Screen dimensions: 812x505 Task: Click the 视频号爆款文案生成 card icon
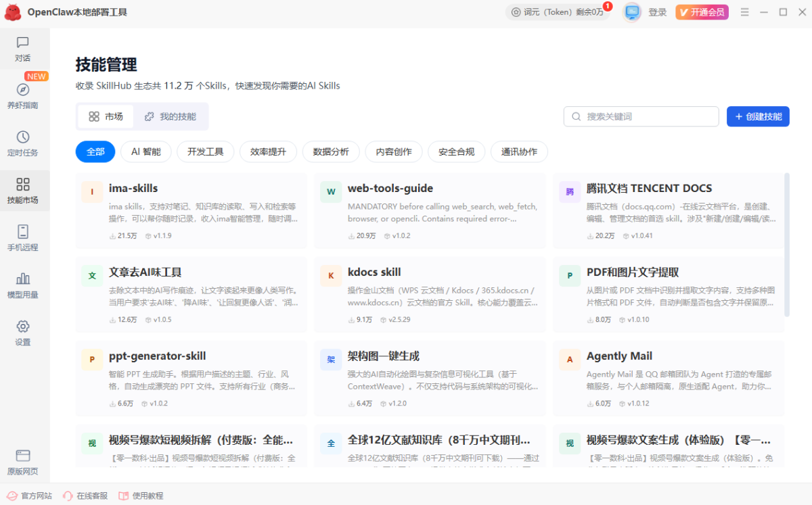[x=570, y=443]
